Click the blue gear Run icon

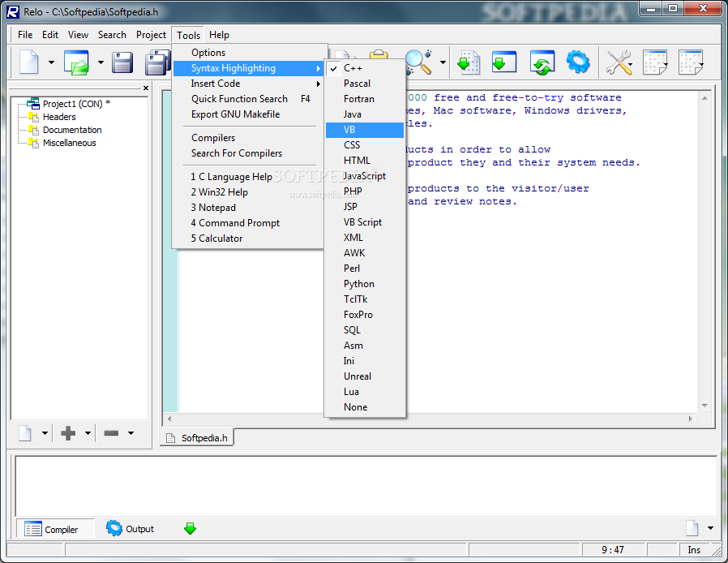(578, 62)
